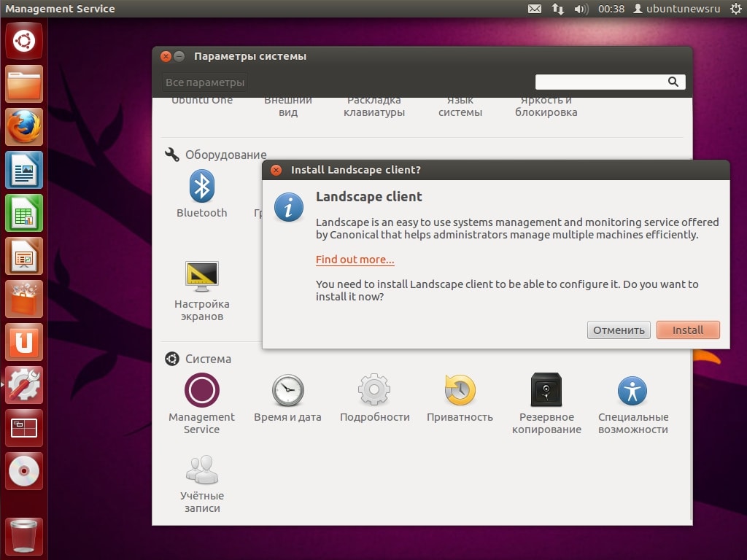Image resolution: width=747 pixels, height=560 pixels.
Task: Open the Files folder icon in launcher
Action: point(24,84)
